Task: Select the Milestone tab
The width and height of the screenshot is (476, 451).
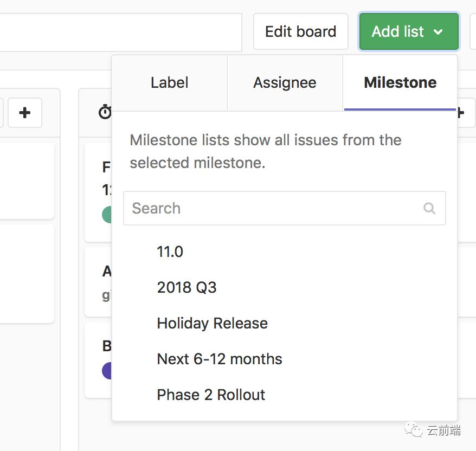Action: pyautogui.click(x=400, y=82)
